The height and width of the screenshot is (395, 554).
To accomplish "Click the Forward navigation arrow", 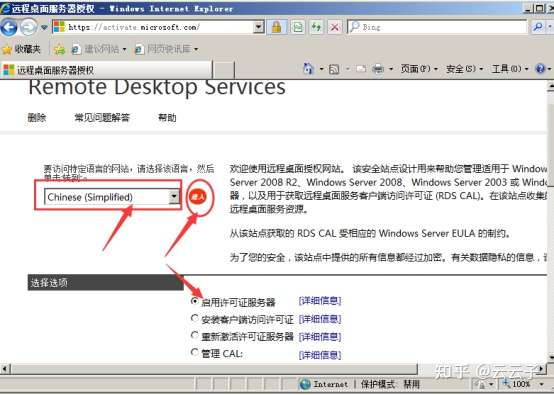I will (28, 27).
